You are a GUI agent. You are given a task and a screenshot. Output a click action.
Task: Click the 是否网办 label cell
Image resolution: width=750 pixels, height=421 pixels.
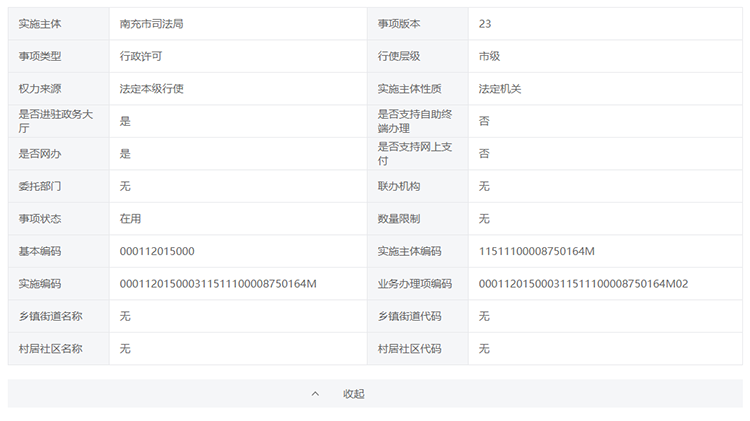tap(40, 154)
